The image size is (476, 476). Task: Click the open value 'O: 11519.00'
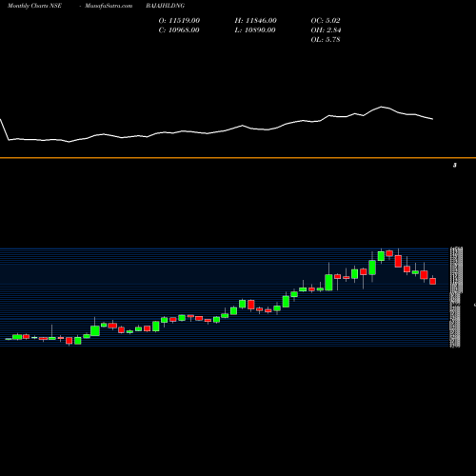[x=179, y=20]
